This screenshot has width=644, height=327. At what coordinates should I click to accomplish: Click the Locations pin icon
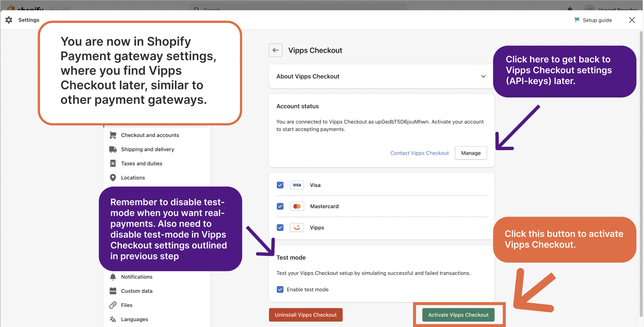point(113,178)
